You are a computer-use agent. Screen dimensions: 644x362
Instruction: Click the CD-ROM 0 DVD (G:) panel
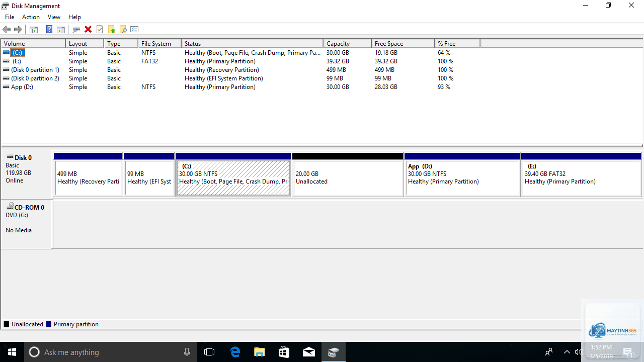(27, 224)
